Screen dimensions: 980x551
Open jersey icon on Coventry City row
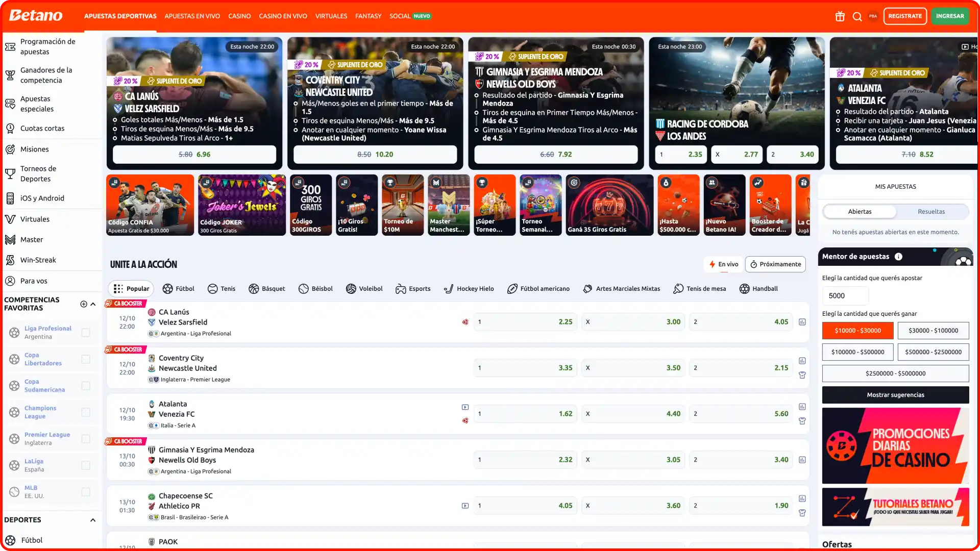pos(802,375)
